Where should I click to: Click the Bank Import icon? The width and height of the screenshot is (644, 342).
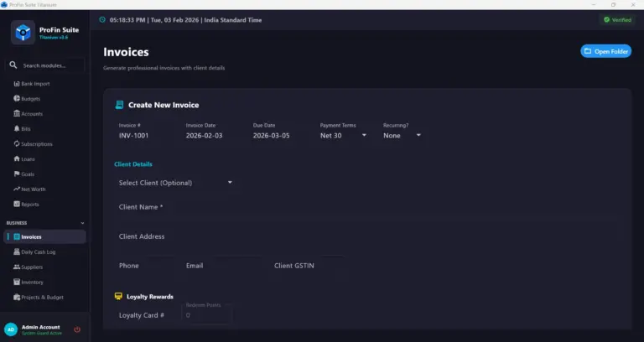(17, 84)
